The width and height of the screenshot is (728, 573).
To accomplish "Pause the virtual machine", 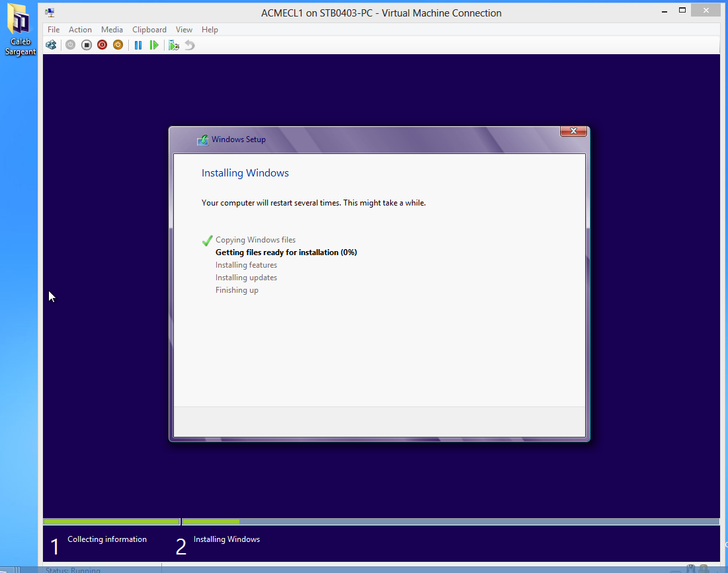I will point(138,45).
